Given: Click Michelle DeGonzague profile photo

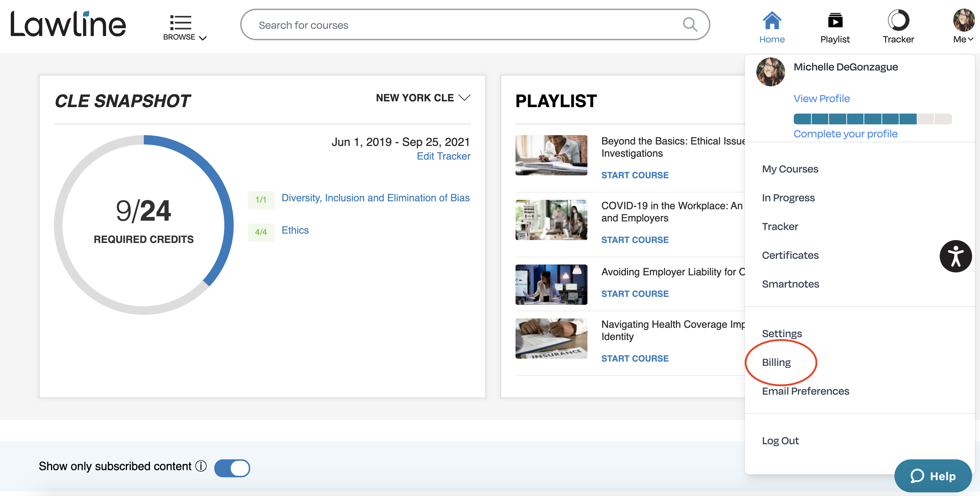Looking at the screenshot, I should point(770,72).
